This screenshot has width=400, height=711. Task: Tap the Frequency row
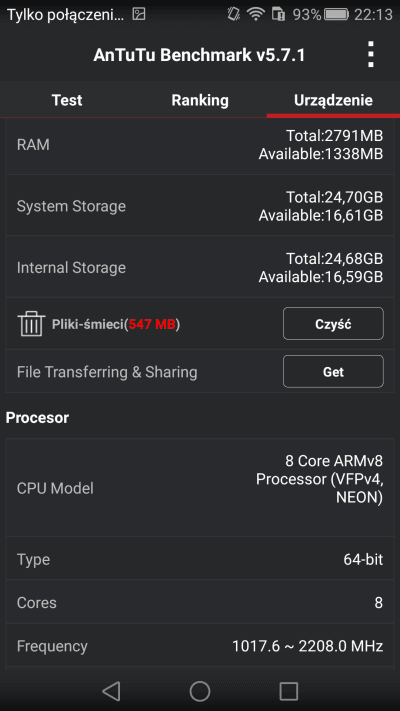pos(200,646)
